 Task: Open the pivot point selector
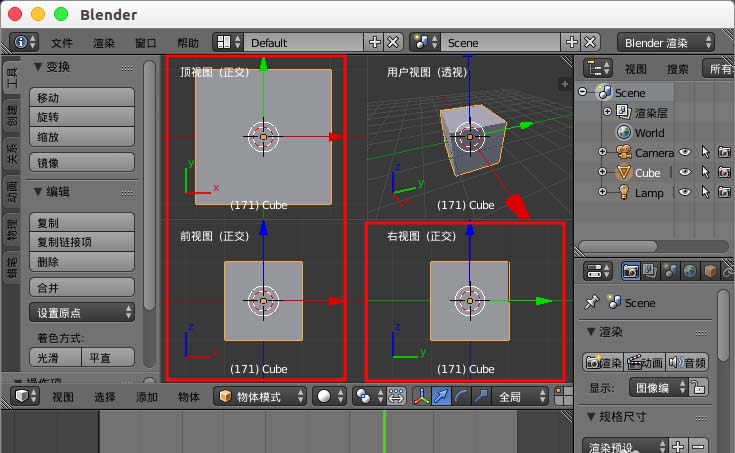coord(369,396)
